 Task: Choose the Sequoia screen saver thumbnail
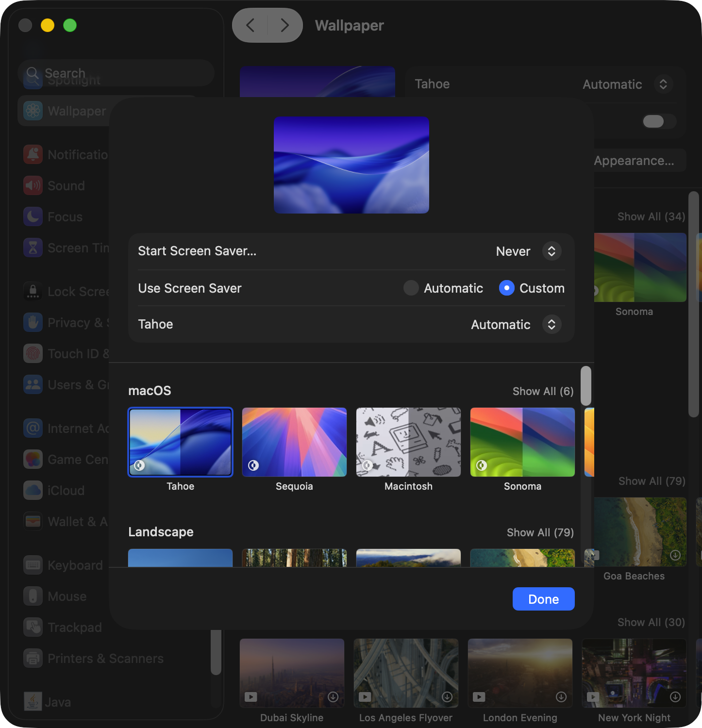(x=295, y=442)
